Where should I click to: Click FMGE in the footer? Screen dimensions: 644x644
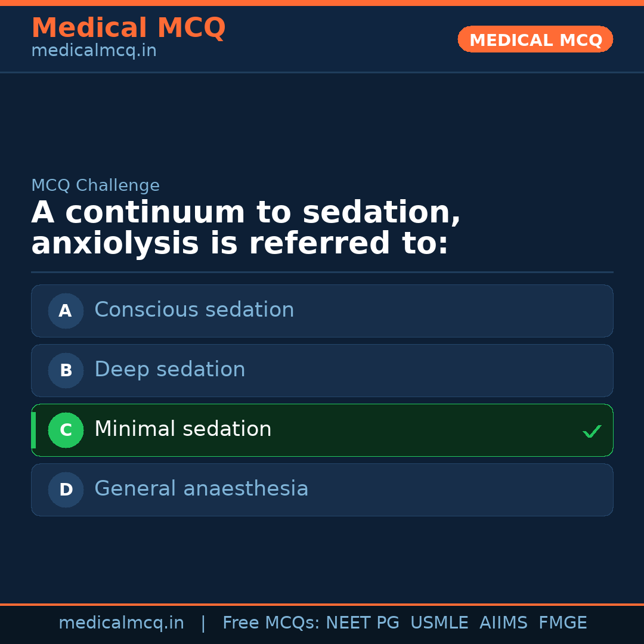[x=562, y=623]
